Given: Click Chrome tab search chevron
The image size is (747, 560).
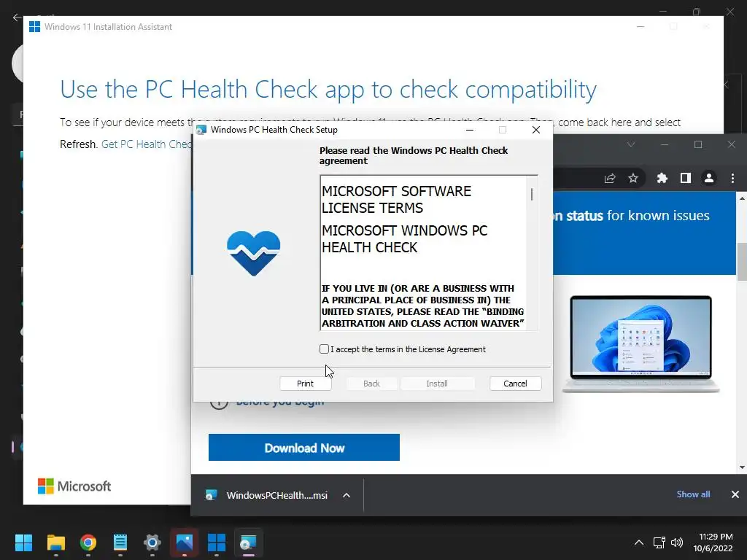Looking at the screenshot, I should pos(631,144).
